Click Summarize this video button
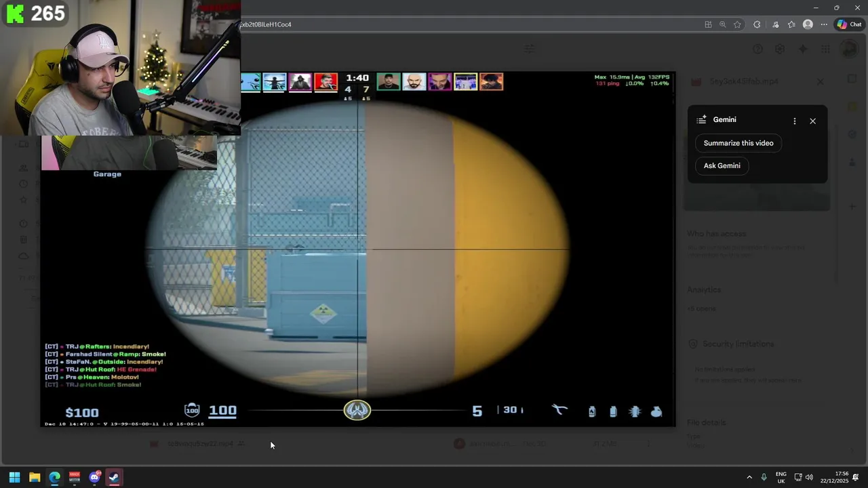The image size is (868, 488). coord(738,143)
